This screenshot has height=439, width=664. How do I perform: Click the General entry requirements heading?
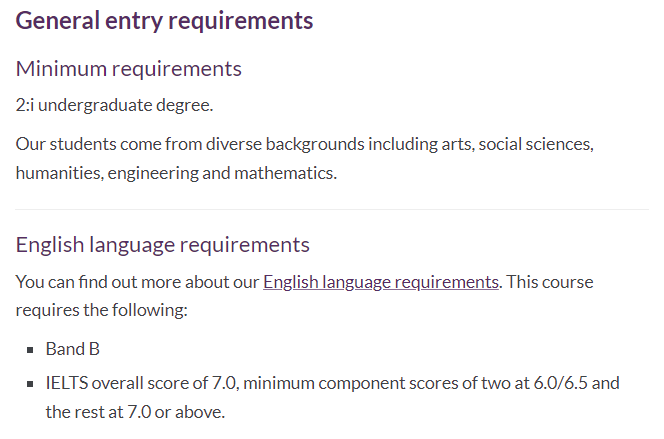164,21
